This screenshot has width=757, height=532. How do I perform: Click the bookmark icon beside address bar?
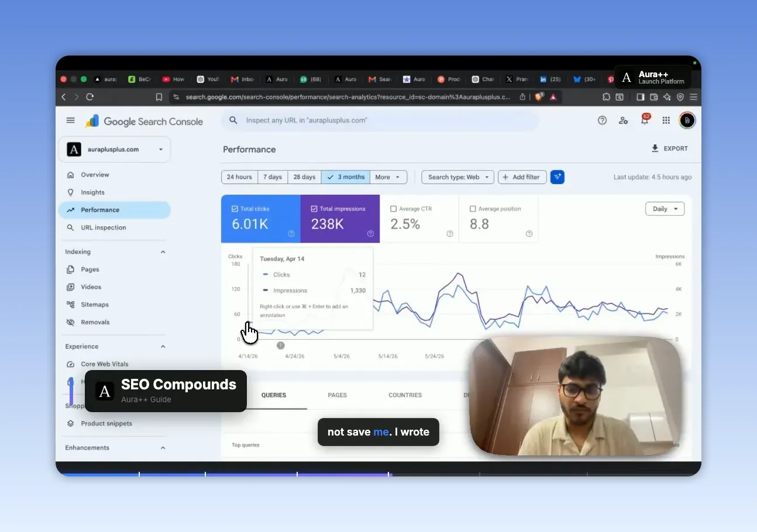[159, 97]
